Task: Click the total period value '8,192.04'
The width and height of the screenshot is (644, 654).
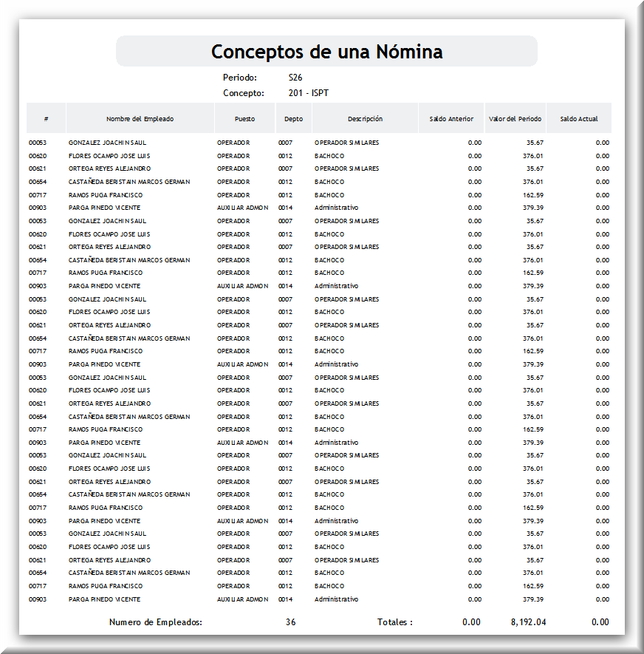Action: click(x=529, y=622)
